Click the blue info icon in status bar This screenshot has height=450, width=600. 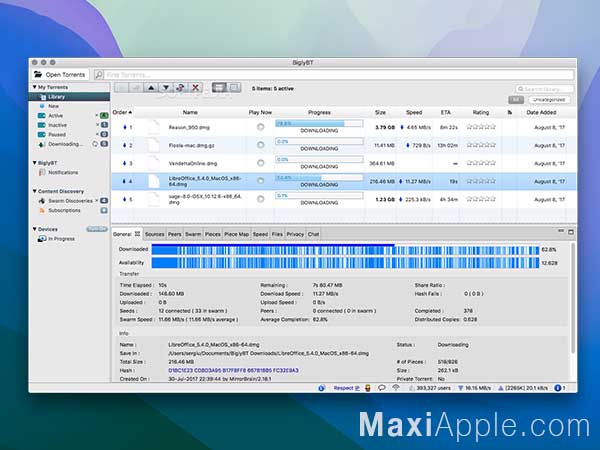(558, 388)
